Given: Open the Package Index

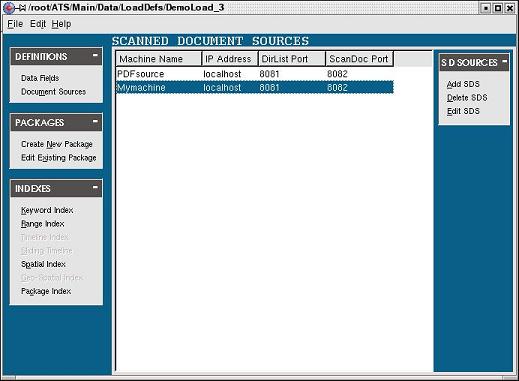Looking at the screenshot, I should pyautogui.click(x=46, y=291).
